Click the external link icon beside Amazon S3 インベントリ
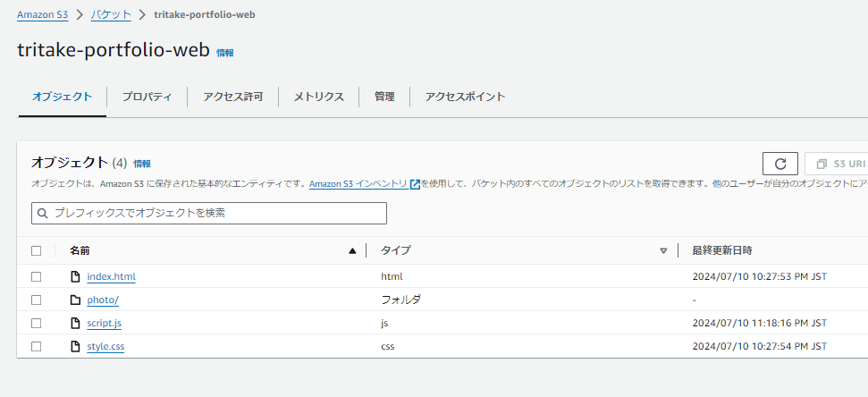 coord(415,184)
